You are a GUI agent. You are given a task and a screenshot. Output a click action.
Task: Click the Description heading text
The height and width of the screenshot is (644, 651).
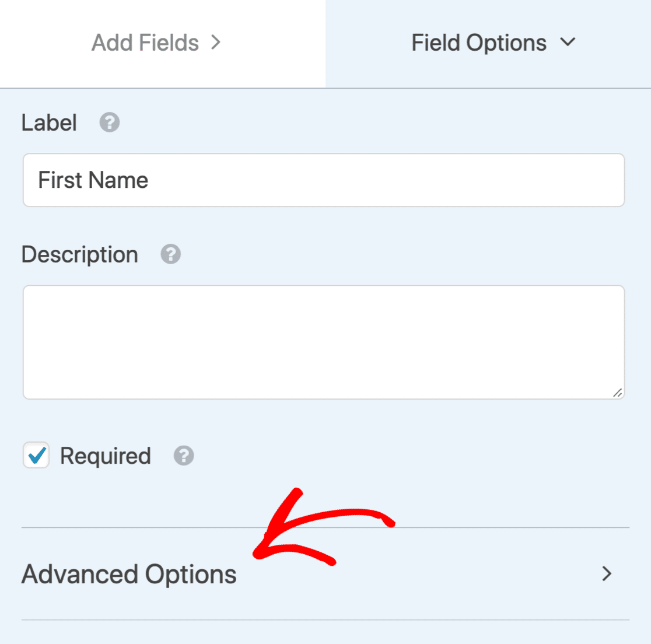point(80,254)
